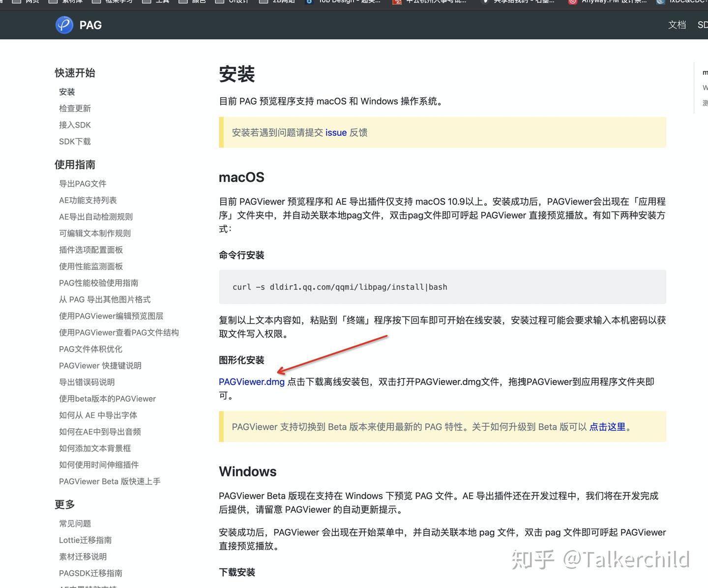Open the AnyWay.FM 设计 bookmark icon
The width and height of the screenshot is (708, 588).
pos(572,2)
